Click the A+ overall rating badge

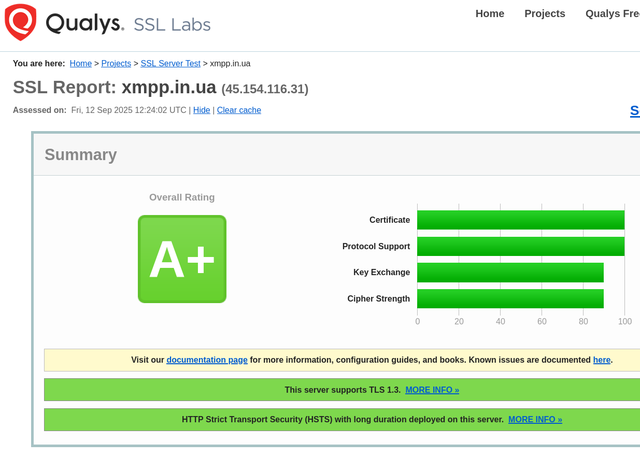point(182,259)
